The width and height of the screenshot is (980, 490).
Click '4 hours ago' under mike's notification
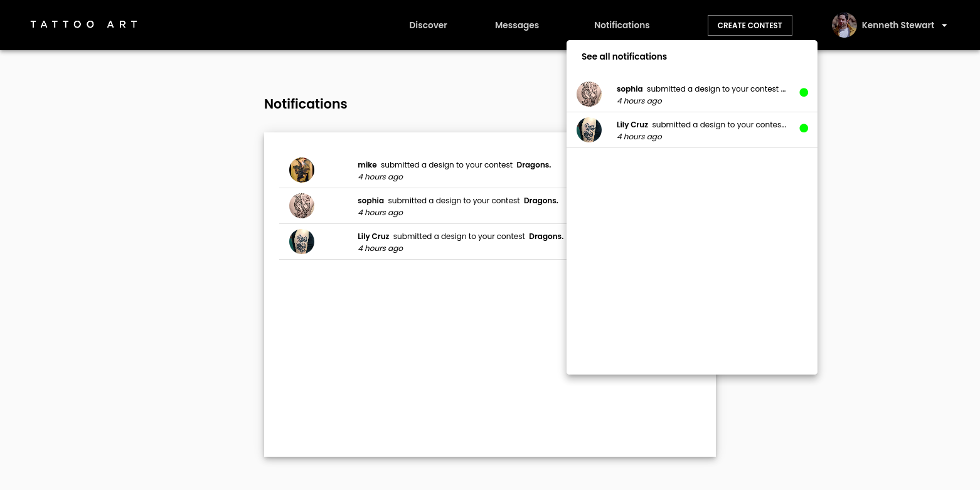pos(380,177)
